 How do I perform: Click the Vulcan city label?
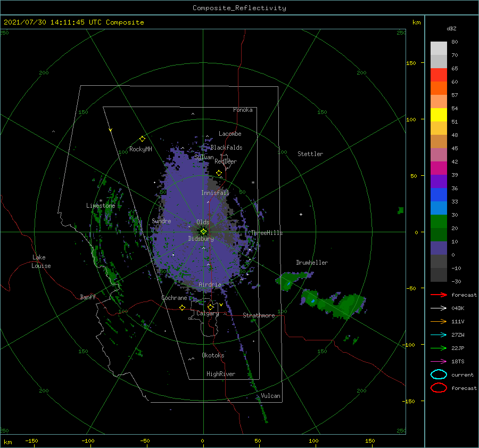270,396
